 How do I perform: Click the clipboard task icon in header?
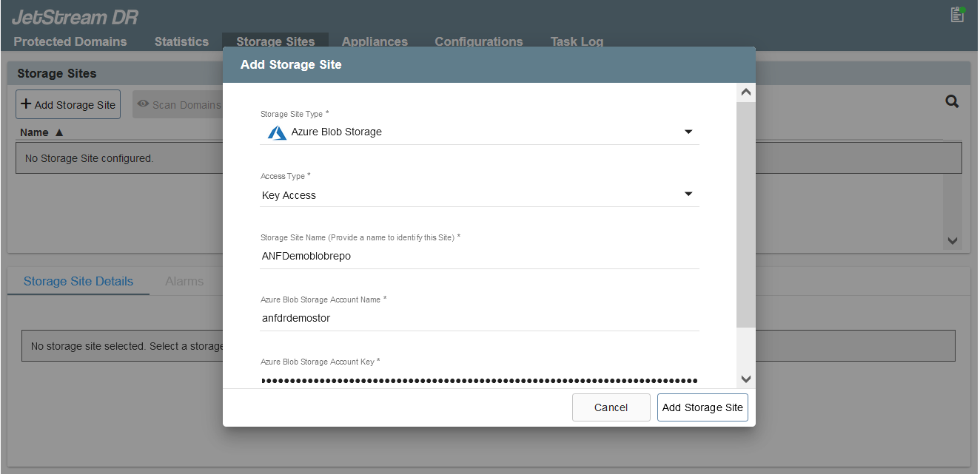957,14
